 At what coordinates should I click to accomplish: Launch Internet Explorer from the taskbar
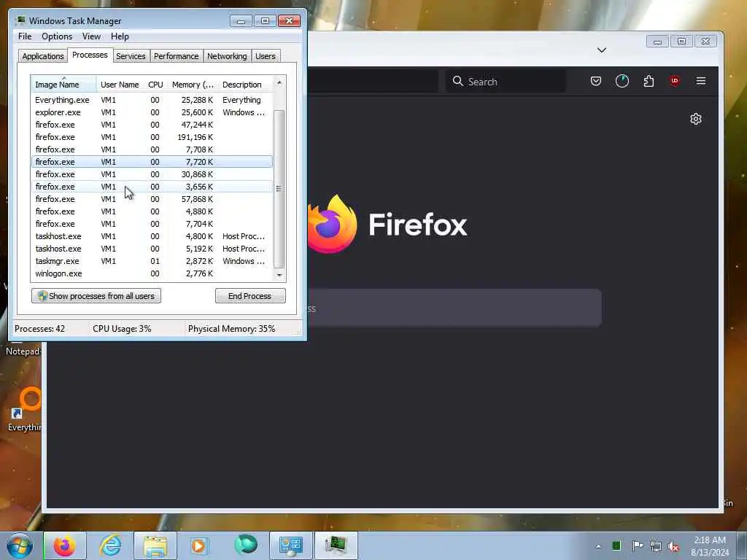pyautogui.click(x=110, y=545)
